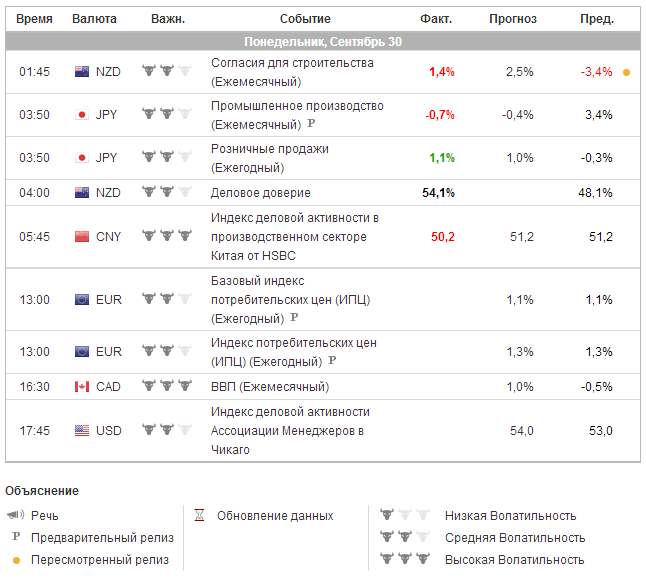The width and height of the screenshot is (646, 580).
Task: Sort by the Время column header
Action: [35, 19]
